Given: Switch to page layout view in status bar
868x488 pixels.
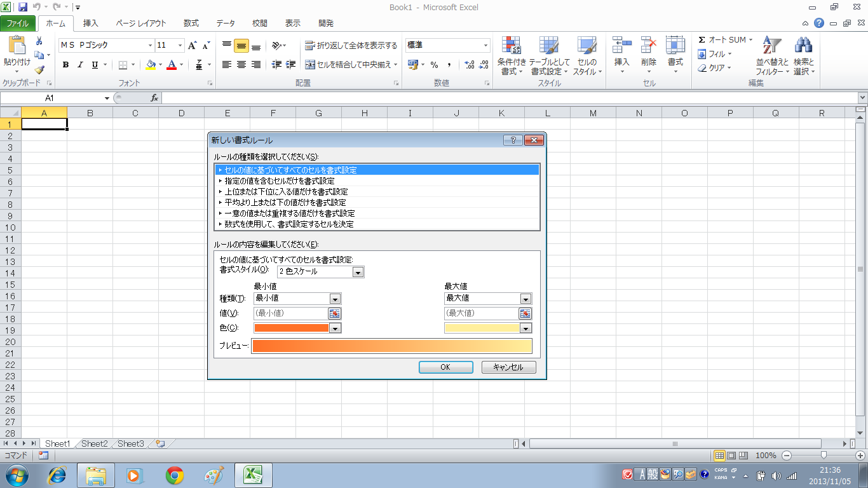Looking at the screenshot, I should click(731, 456).
